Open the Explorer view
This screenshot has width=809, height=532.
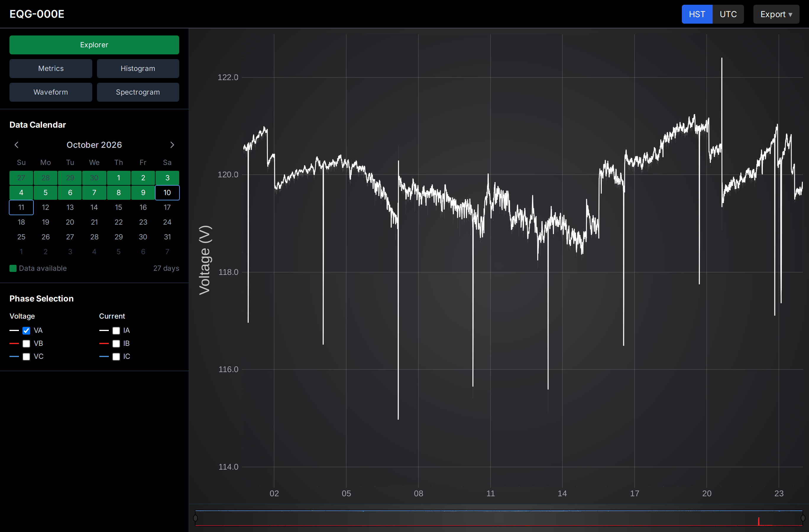tap(94, 45)
